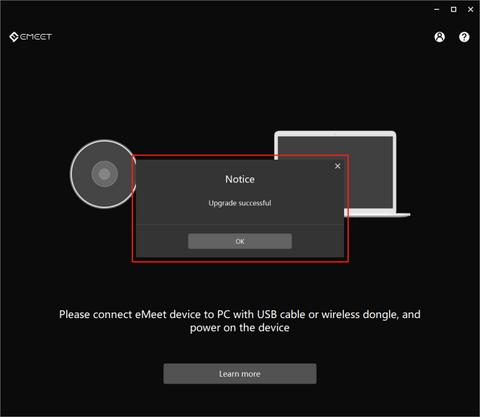Open the user account profile icon
This screenshot has height=417, width=480.
[x=440, y=37]
